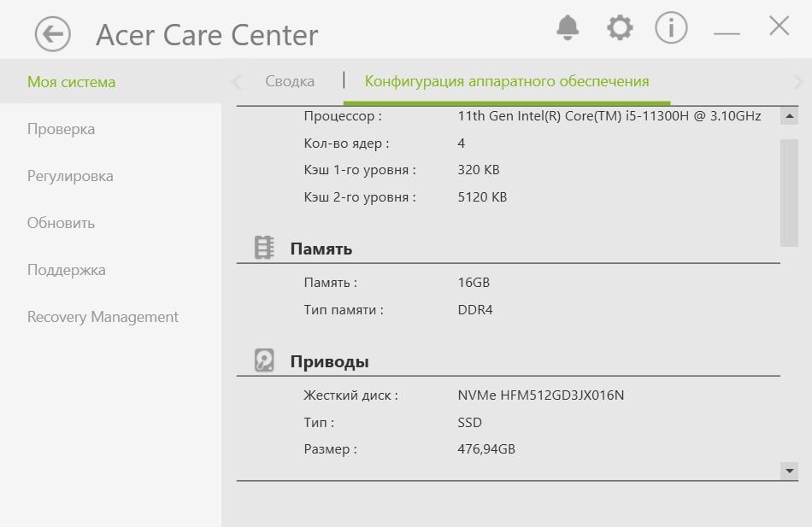Image resolution: width=812 pixels, height=527 pixels.
Task: Click the Acer Care Center title
Action: tap(207, 35)
